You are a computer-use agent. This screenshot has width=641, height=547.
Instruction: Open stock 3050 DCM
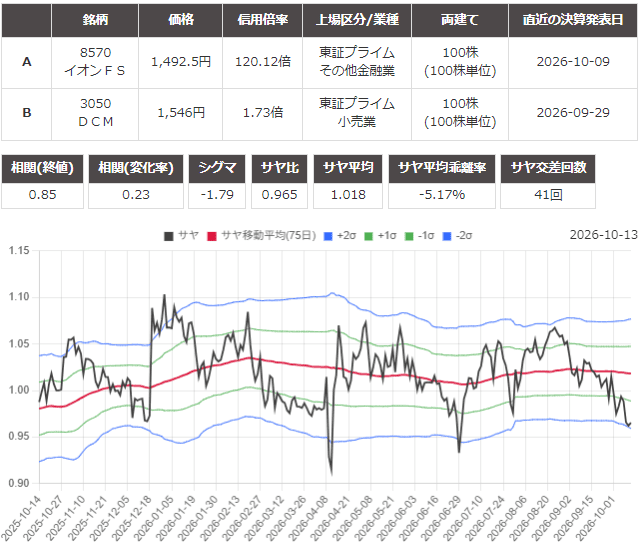(x=95, y=113)
